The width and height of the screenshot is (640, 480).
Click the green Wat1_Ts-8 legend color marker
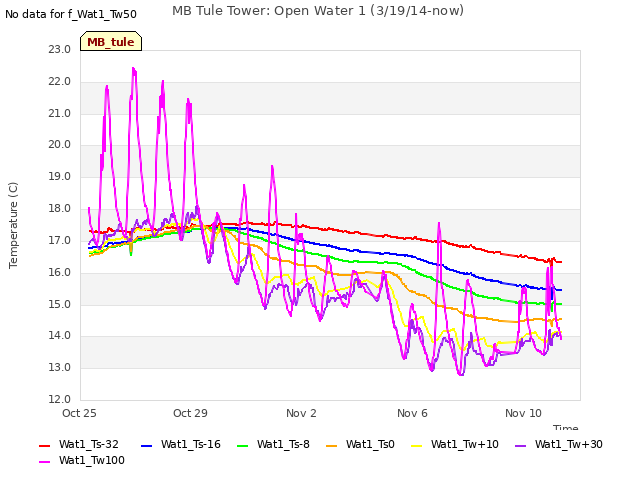tap(242, 446)
